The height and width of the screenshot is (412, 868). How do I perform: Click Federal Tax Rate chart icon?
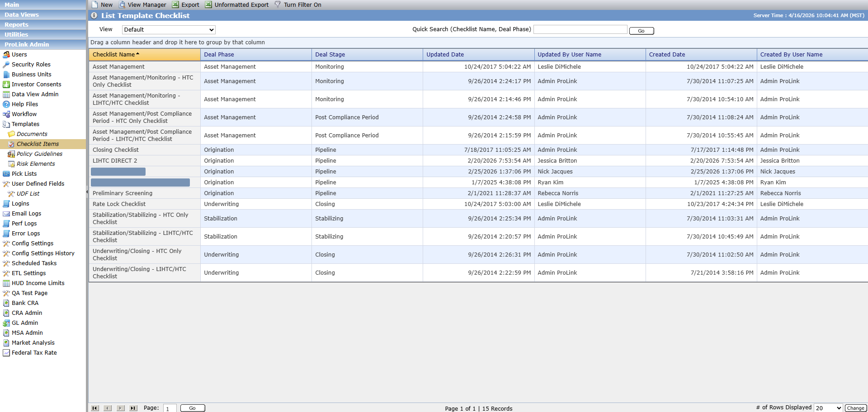point(6,353)
